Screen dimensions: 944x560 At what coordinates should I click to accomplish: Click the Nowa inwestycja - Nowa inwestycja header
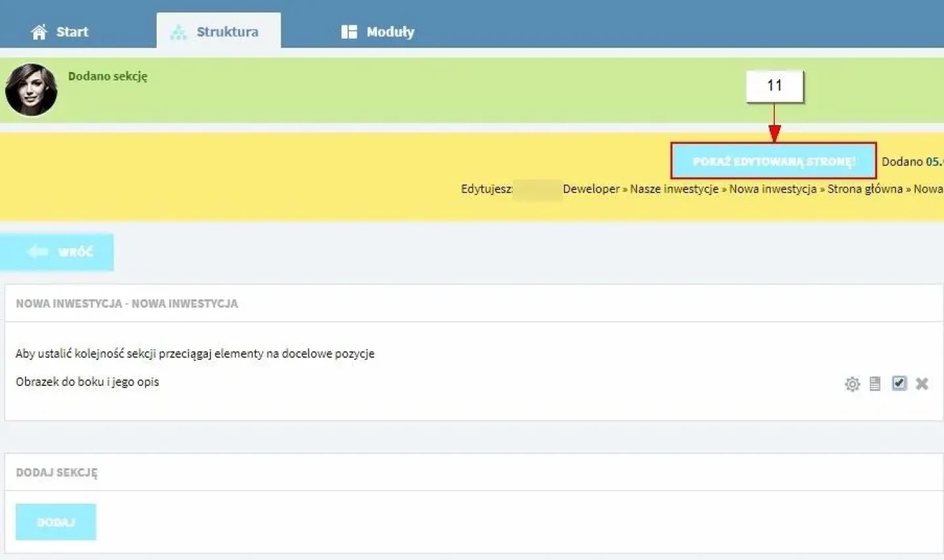point(127,303)
